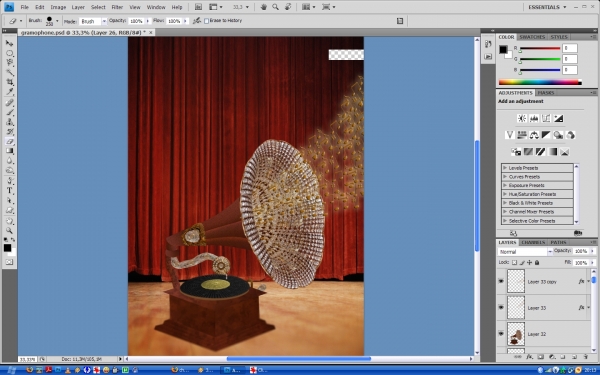Viewport: 600px width, 375px height.
Task: Select the Eyedropper tool
Action: tap(9, 92)
